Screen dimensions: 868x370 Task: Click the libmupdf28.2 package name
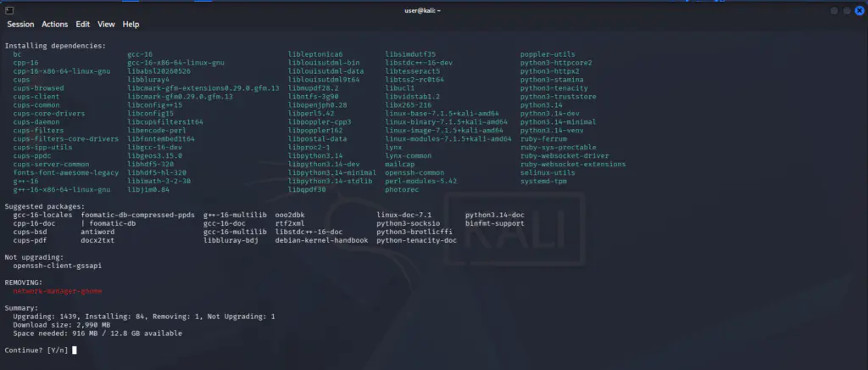click(x=314, y=88)
